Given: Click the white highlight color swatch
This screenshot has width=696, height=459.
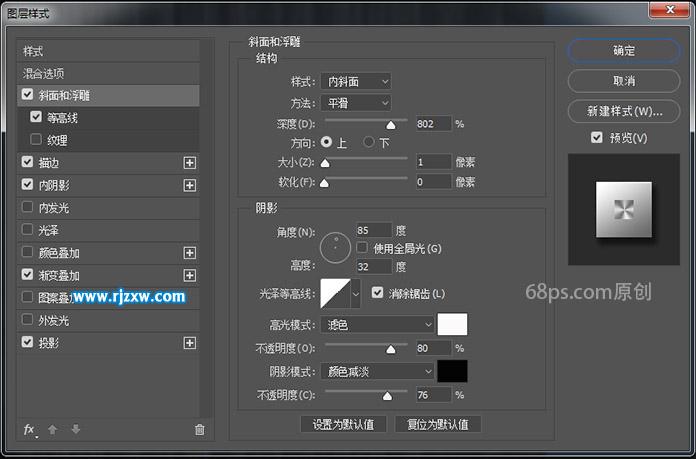Looking at the screenshot, I should click(452, 324).
